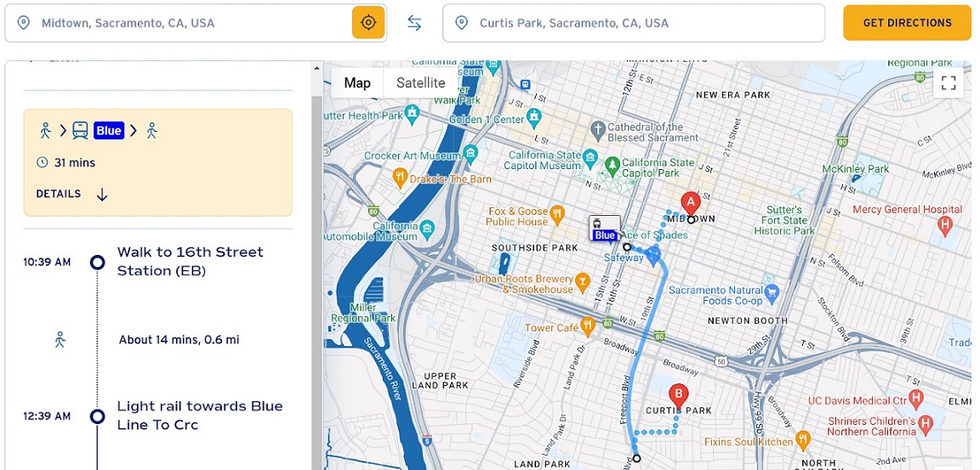Viewport: 980px width, 470px height.
Task: Select Light rail towards Blue Line step
Action: (x=199, y=416)
